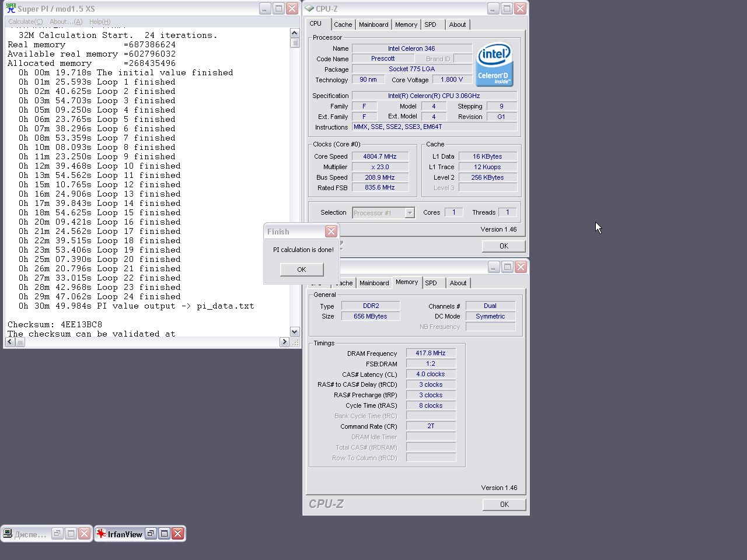
Task: Click OK in top CPU-Z window
Action: click(504, 246)
